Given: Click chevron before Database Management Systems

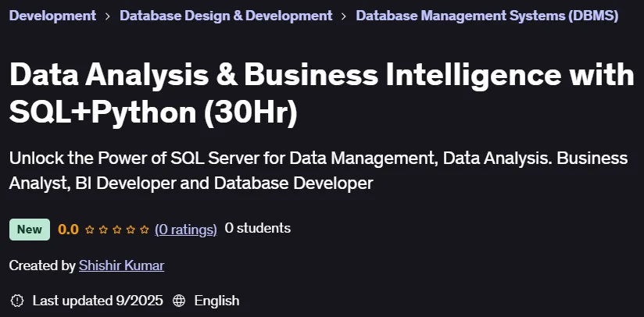Looking at the screenshot, I should [x=344, y=16].
